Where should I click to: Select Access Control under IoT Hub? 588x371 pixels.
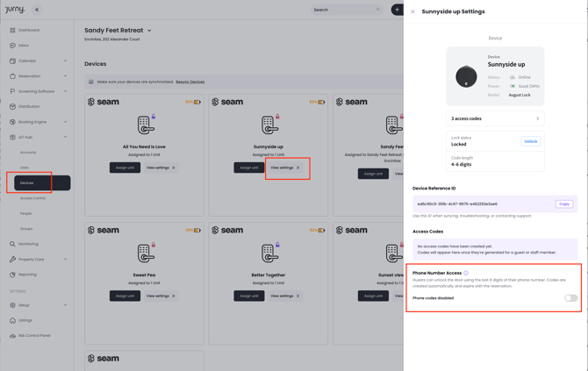(33, 198)
